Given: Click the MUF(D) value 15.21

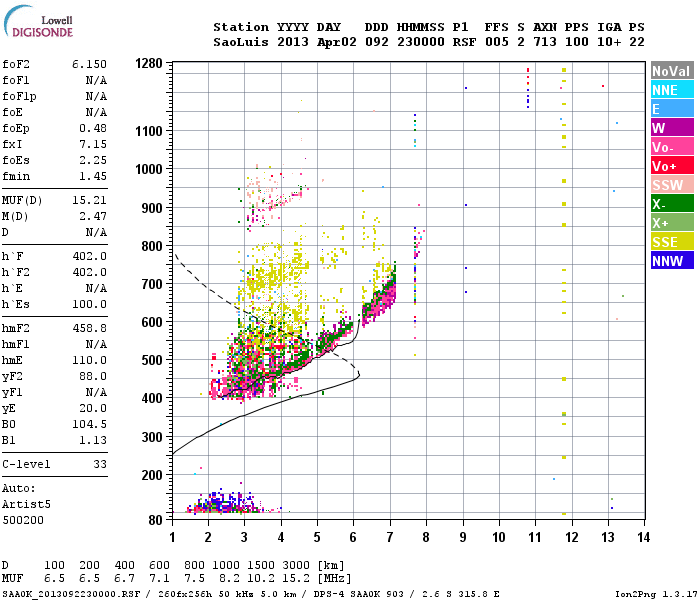Looking at the screenshot, I should (89, 200).
